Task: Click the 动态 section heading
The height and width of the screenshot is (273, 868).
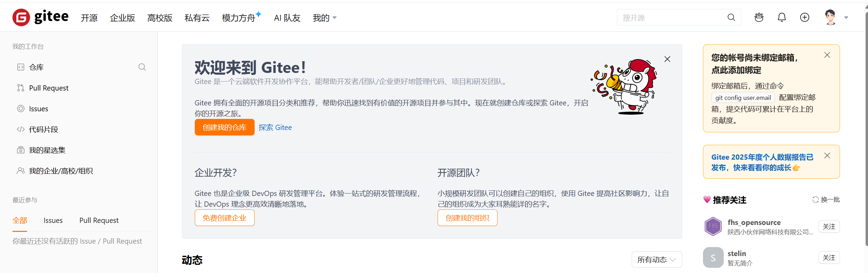Action: (x=192, y=260)
